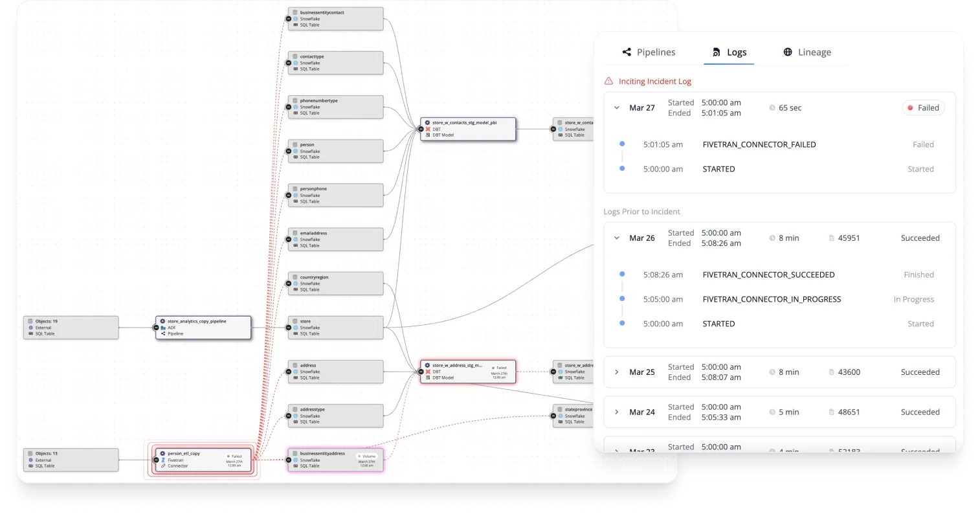Click the Failed badge on store_w_address_stg node

point(499,368)
